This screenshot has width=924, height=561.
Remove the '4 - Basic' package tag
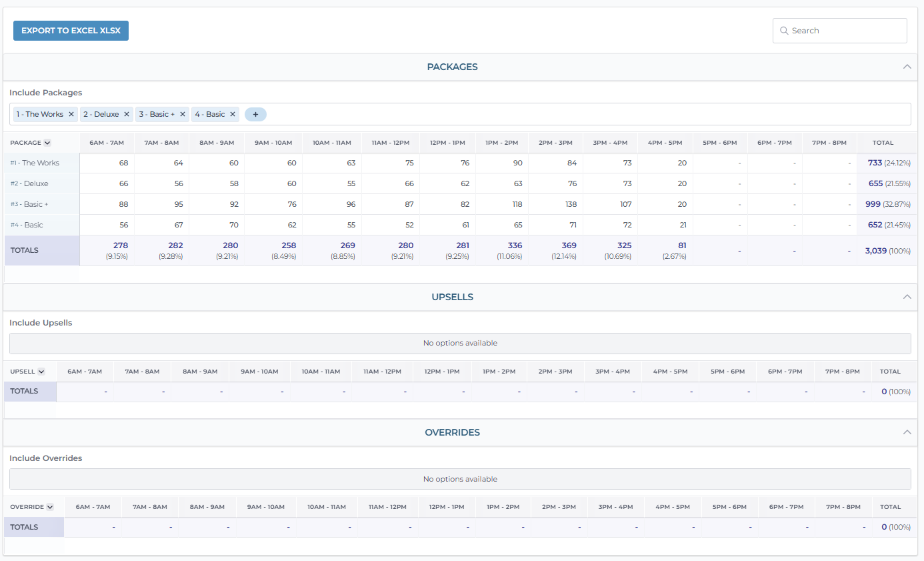point(233,114)
